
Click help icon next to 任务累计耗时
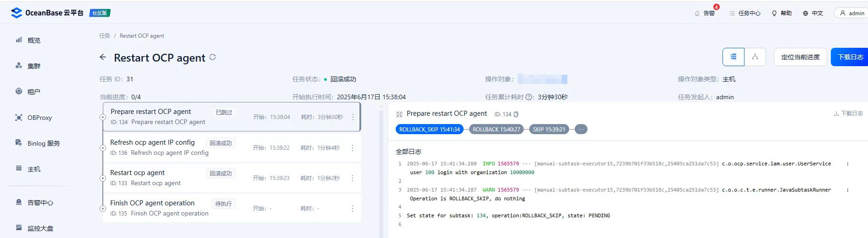pos(529,97)
